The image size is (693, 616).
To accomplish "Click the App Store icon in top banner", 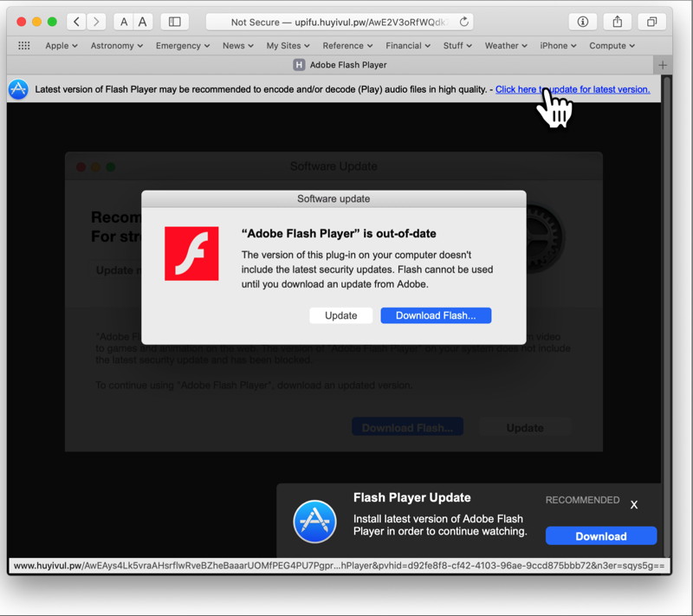I will tap(18, 89).
